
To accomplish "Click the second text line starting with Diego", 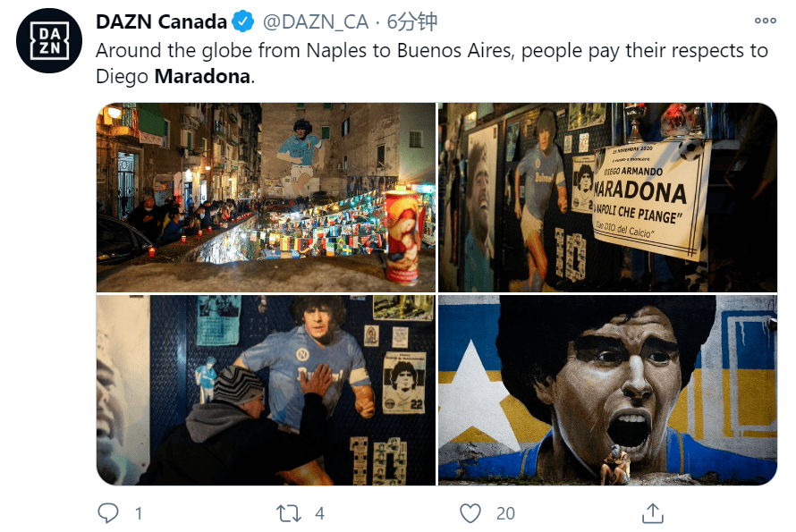I will (x=175, y=77).
